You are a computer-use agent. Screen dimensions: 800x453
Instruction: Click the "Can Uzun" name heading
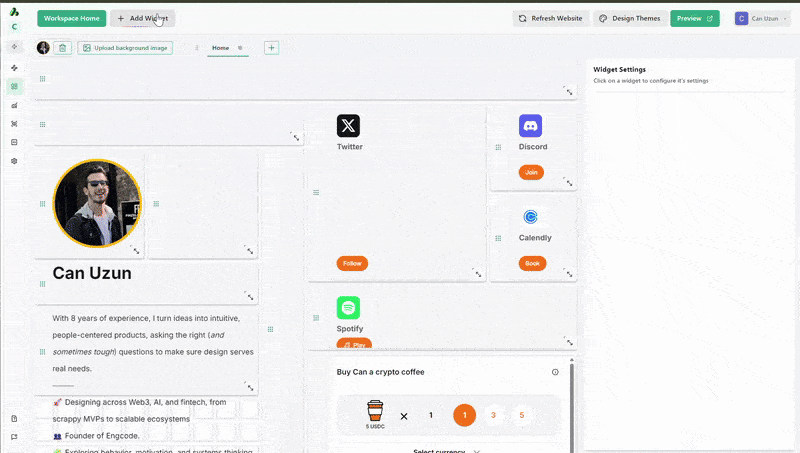tap(92, 273)
